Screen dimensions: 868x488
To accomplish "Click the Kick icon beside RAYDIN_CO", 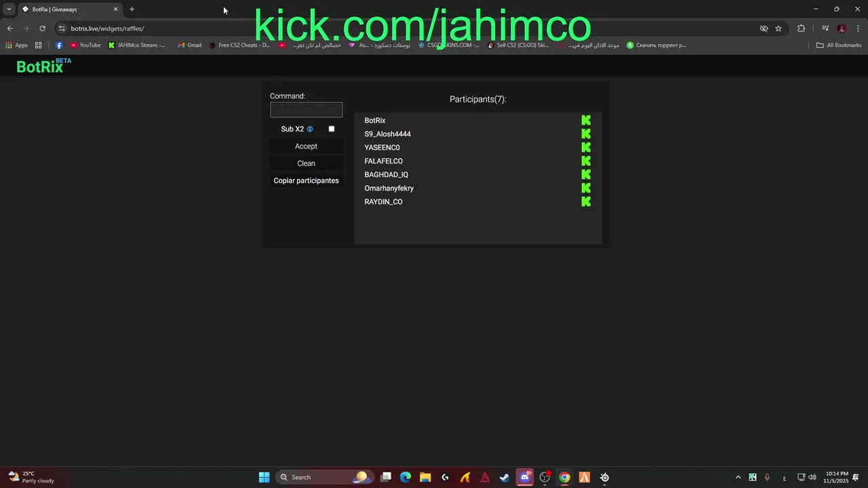I will (586, 201).
